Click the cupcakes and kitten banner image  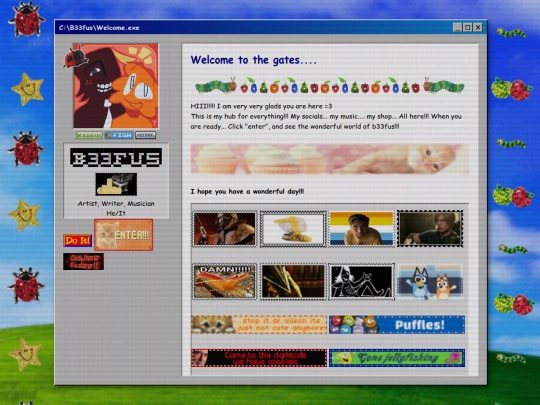pyautogui.click(x=330, y=159)
